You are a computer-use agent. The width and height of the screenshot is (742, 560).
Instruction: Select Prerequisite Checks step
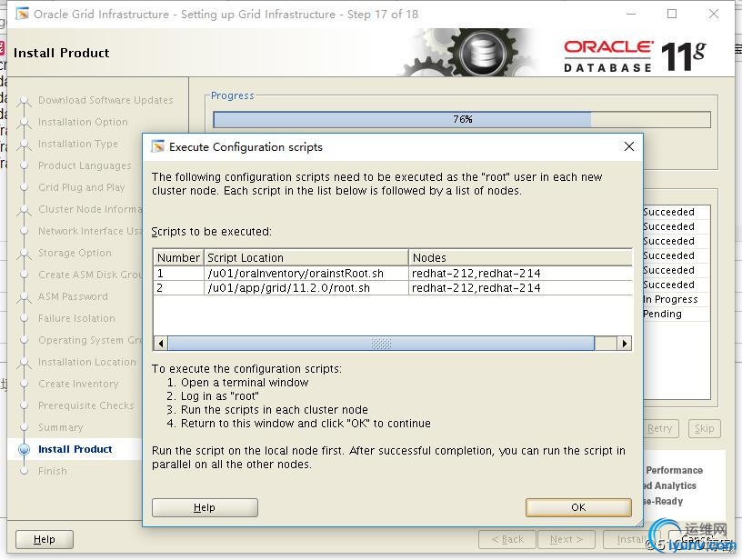(x=86, y=405)
